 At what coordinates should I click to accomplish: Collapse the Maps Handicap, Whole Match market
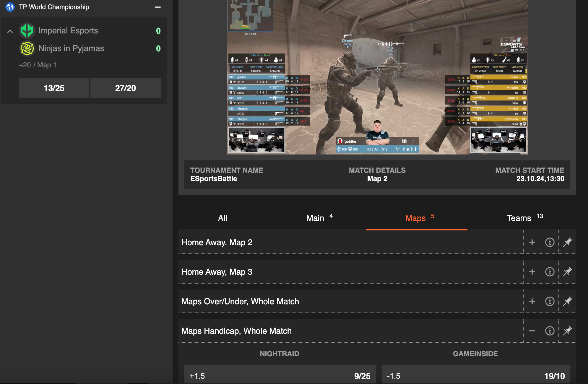click(x=532, y=331)
